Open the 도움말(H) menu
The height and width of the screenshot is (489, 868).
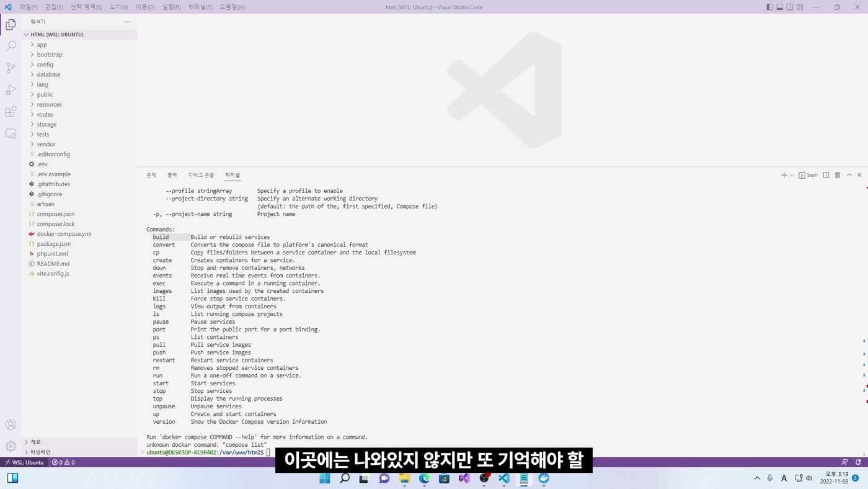[232, 7]
